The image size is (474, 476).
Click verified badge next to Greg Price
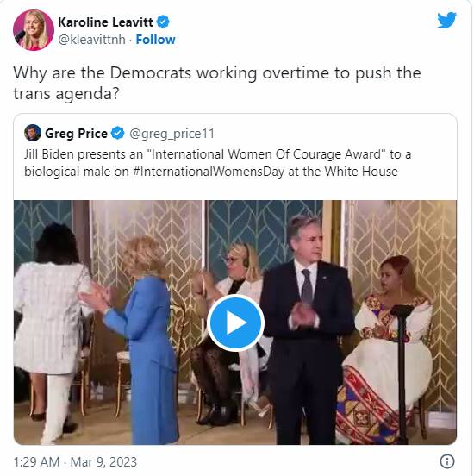[117, 133]
